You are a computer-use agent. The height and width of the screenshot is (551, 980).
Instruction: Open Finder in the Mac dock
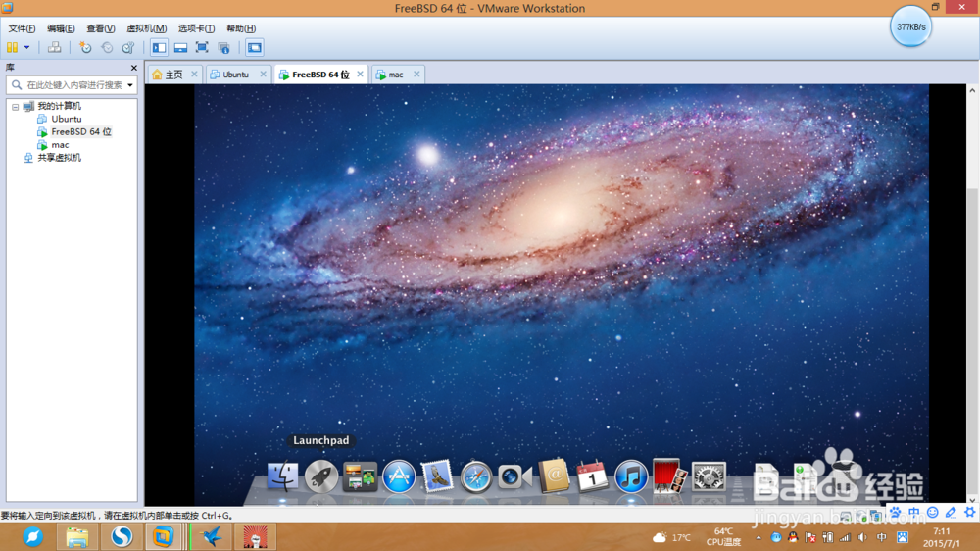pyautogui.click(x=282, y=476)
